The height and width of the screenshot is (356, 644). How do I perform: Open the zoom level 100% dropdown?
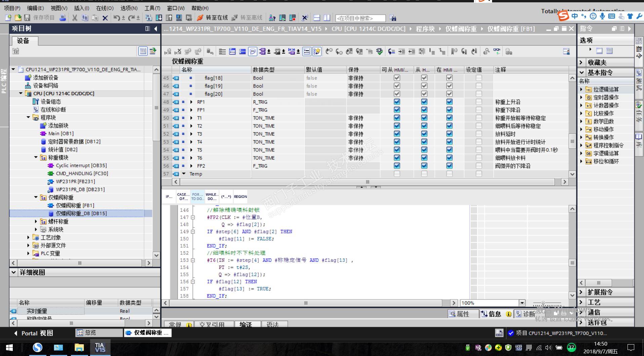[522, 303]
